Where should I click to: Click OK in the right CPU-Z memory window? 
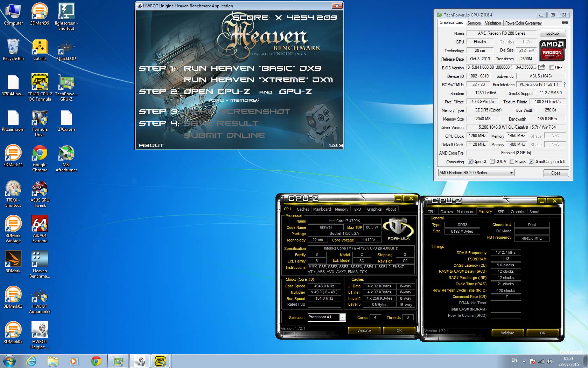542,333
